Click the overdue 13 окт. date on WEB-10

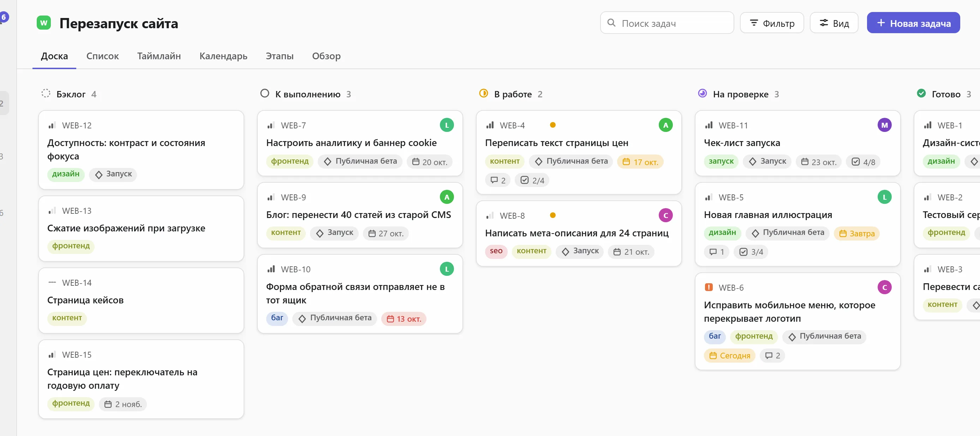(x=404, y=319)
